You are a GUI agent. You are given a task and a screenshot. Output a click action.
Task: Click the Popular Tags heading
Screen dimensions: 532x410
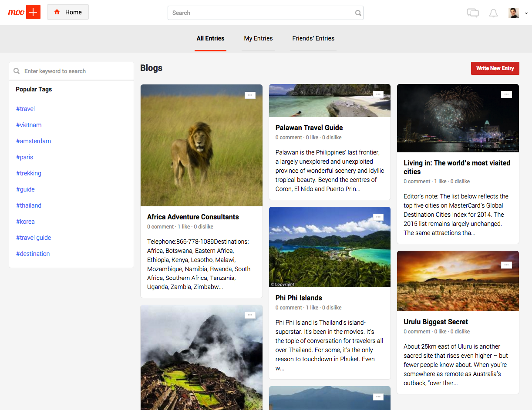[x=34, y=89]
